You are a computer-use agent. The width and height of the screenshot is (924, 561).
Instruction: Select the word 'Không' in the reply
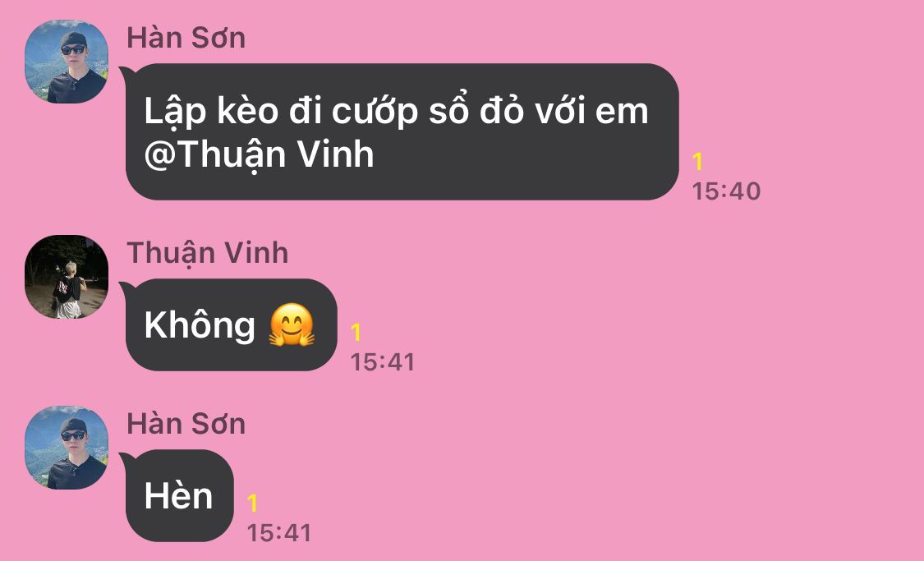tap(200, 324)
